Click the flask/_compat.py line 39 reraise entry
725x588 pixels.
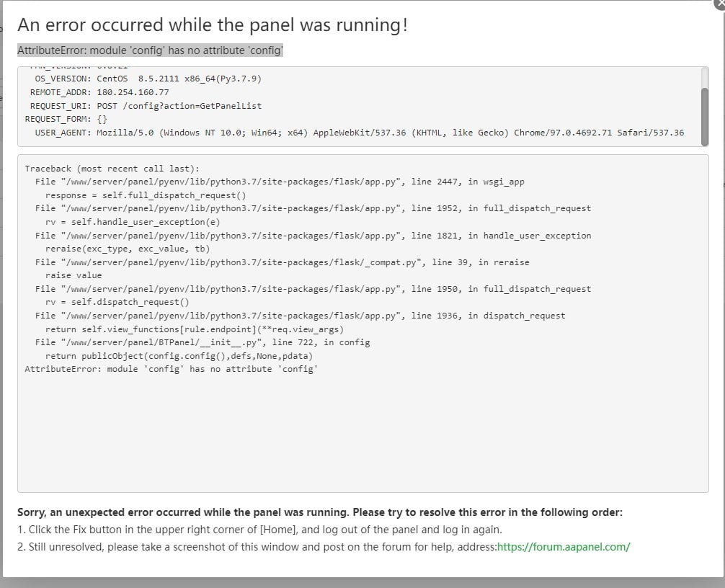pyautogui.click(x=282, y=262)
